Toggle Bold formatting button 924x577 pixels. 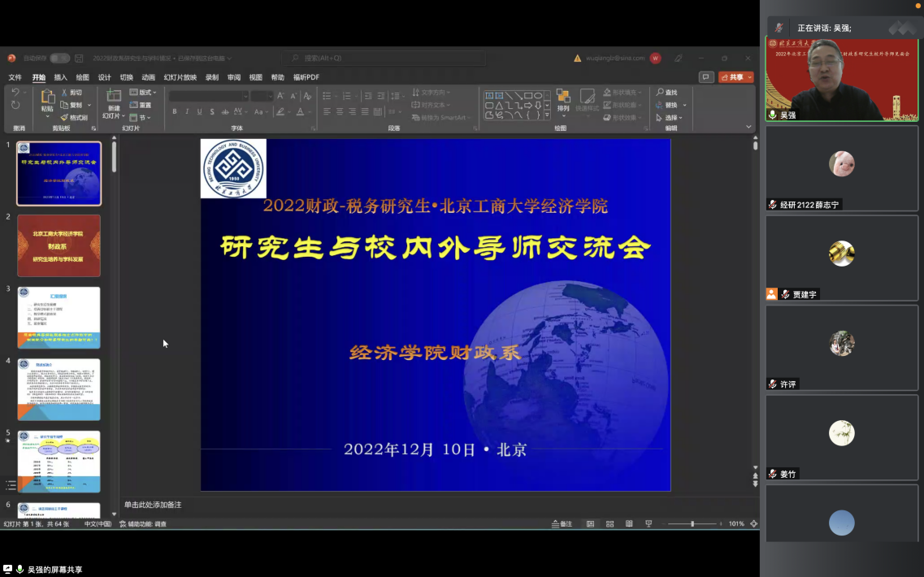tap(175, 112)
